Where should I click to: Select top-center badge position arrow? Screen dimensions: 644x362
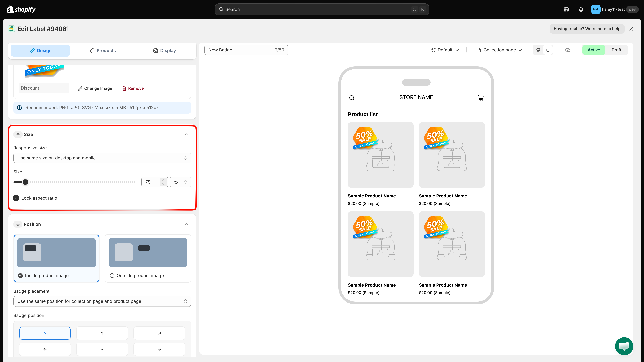tap(102, 333)
